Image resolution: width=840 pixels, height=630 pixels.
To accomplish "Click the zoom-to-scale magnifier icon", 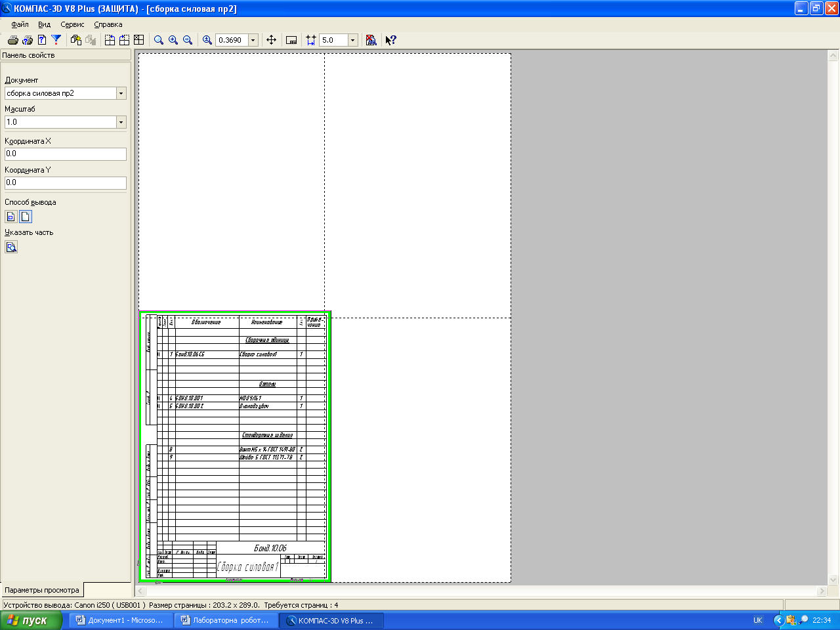I will click(207, 40).
